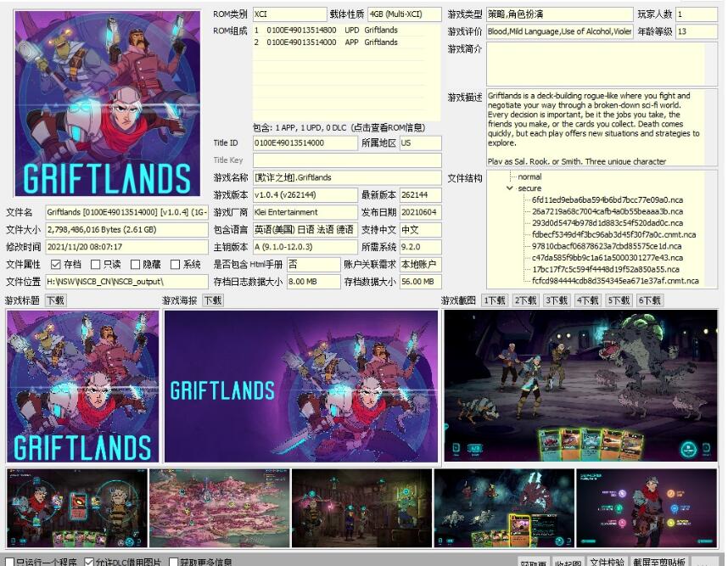Select 293d0d5474b978d1d883c54f520dad0c.nca entry
Image resolution: width=728 pixels, height=566 pixels.
(608, 223)
